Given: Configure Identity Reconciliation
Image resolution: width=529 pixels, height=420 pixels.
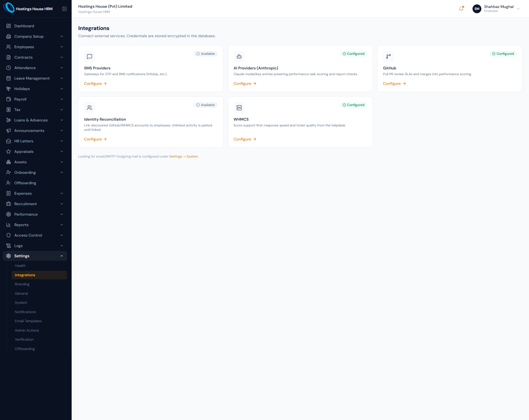Looking at the screenshot, I should (95, 139).
